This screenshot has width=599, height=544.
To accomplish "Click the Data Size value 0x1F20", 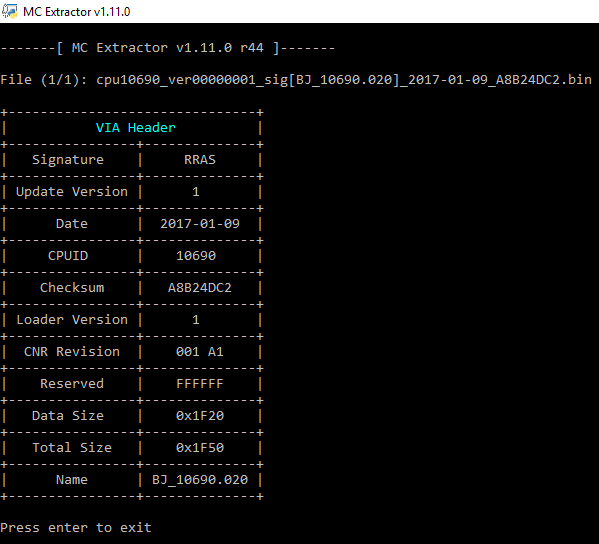I will [x=200, y=416].
